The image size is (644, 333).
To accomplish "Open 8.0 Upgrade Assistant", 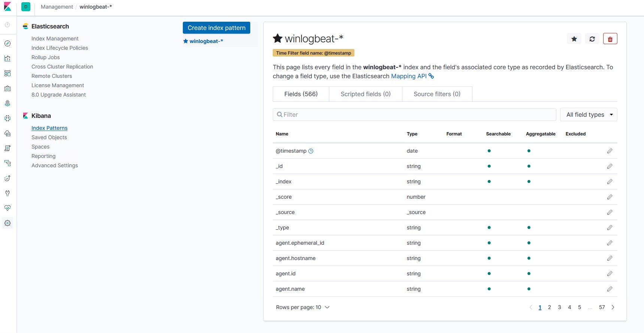I will (x=58, y=95).
